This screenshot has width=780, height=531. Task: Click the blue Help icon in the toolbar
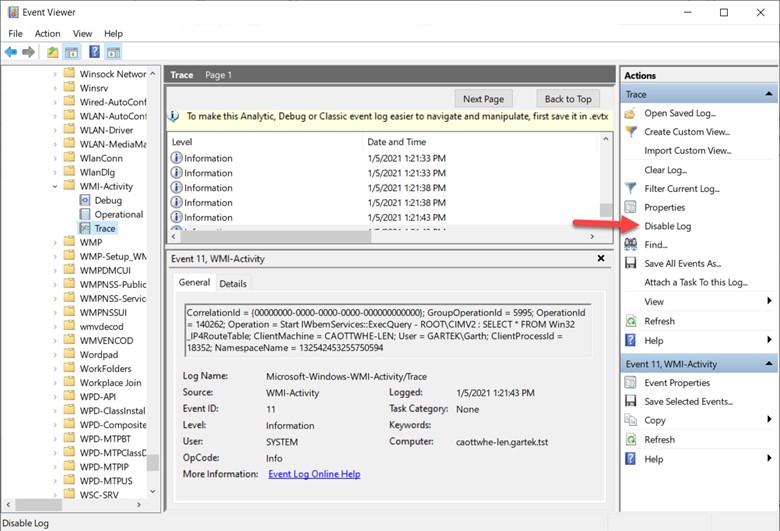click(94, 52)
